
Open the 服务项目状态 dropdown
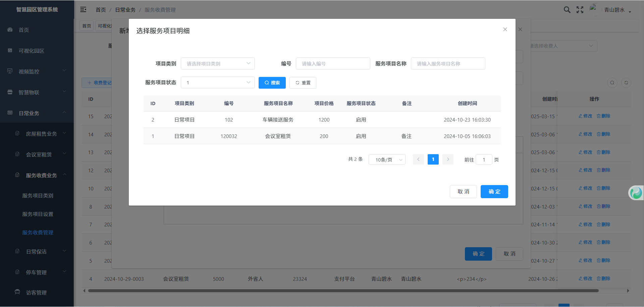[218, 83]
